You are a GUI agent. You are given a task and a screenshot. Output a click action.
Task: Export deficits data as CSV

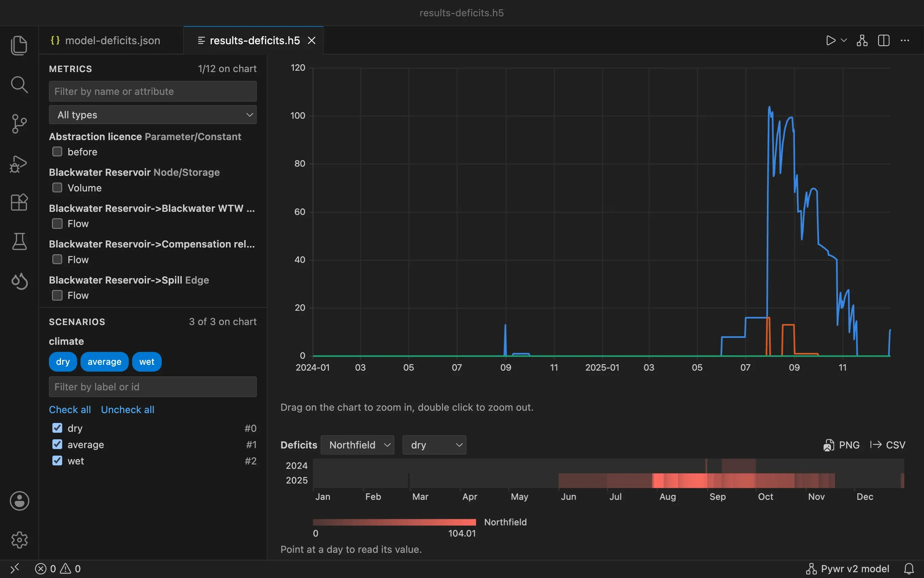[x=887, y=445]
